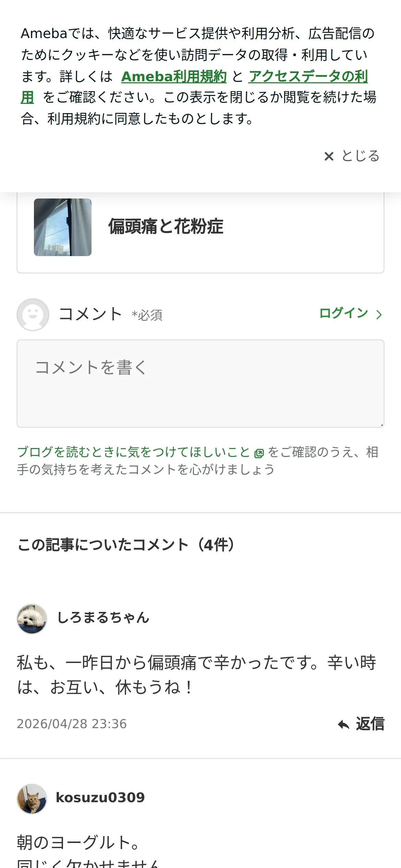Open the Ameba利用規約 link

(x=174, y=76)
